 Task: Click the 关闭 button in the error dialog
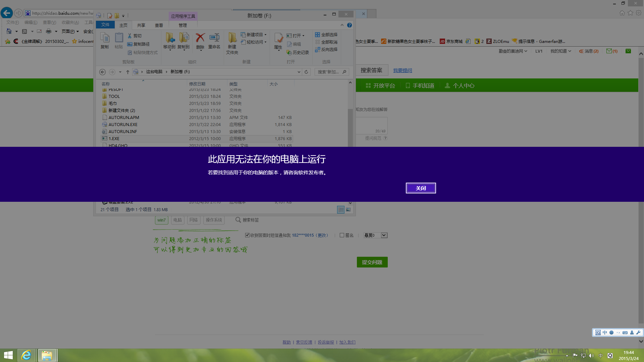(x=421, y=188)
